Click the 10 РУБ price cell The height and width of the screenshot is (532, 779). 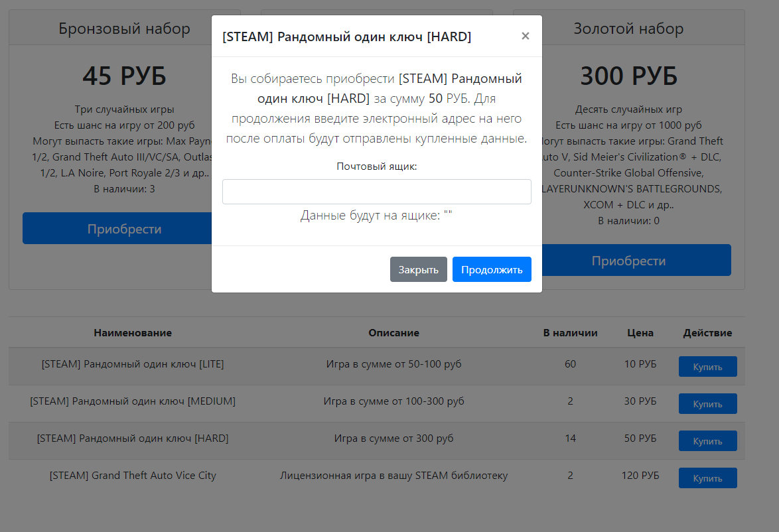[640, 364]
